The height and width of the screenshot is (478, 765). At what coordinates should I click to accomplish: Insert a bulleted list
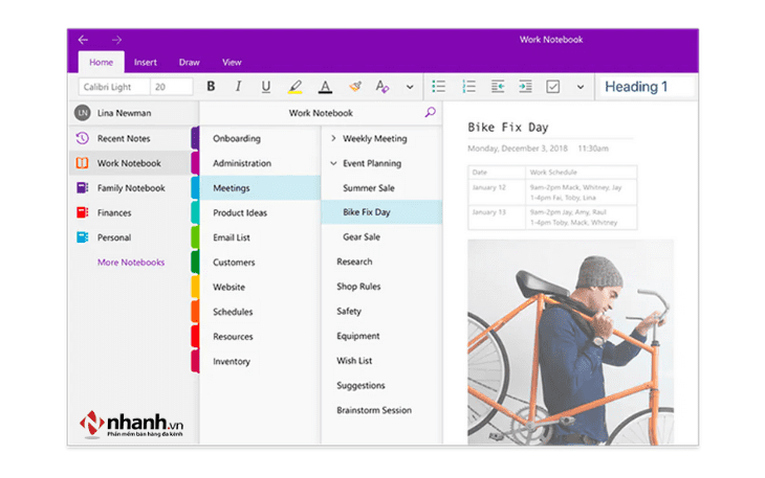click(439, 87)
